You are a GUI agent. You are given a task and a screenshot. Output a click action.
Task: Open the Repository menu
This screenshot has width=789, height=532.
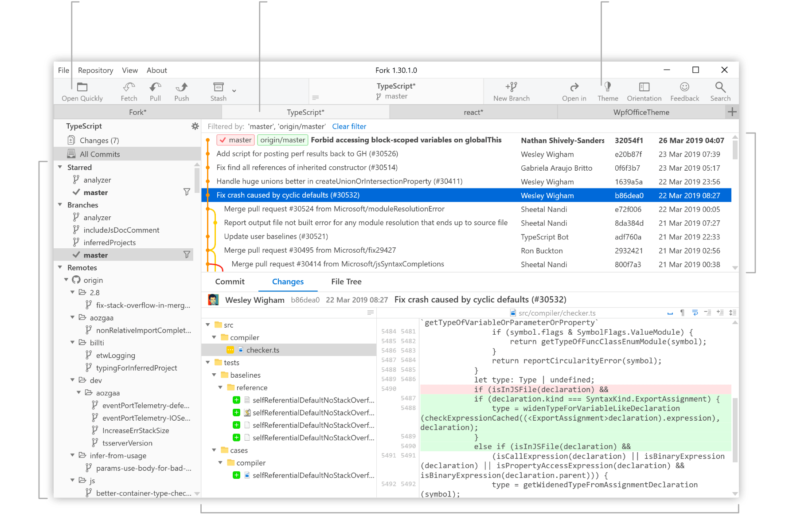click(x=95, y=70)
